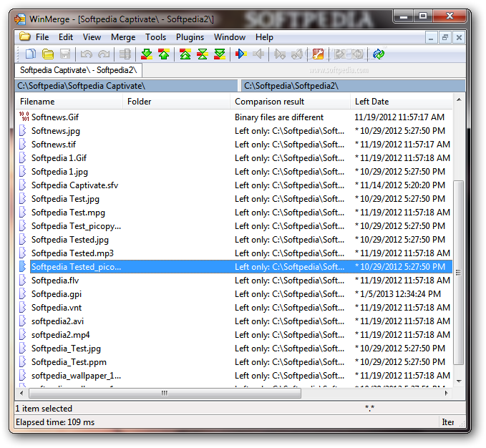The height and width of the screenshot is (448, 486).
Task: Open the View menu
Action: (92, 37)
